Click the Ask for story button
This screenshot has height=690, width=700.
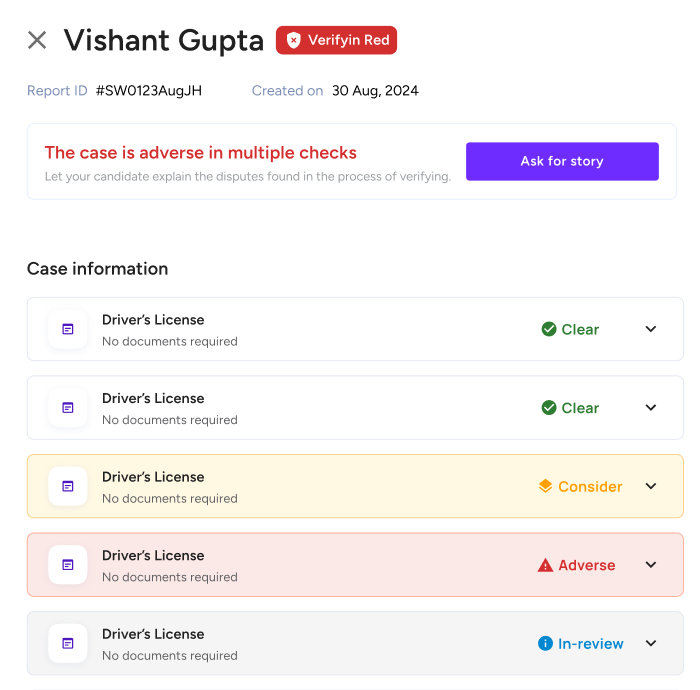click(x=562, y=162)
